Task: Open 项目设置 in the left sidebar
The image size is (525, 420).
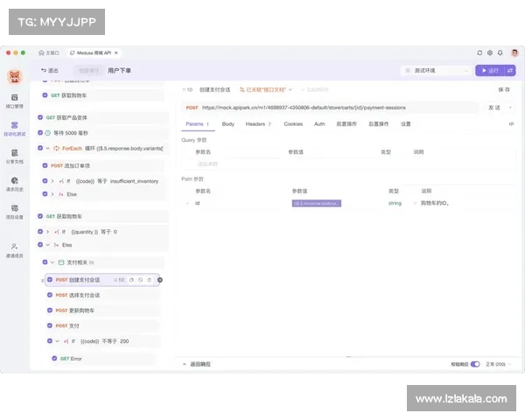Action: pyautogui.click(x=14, y=212)
